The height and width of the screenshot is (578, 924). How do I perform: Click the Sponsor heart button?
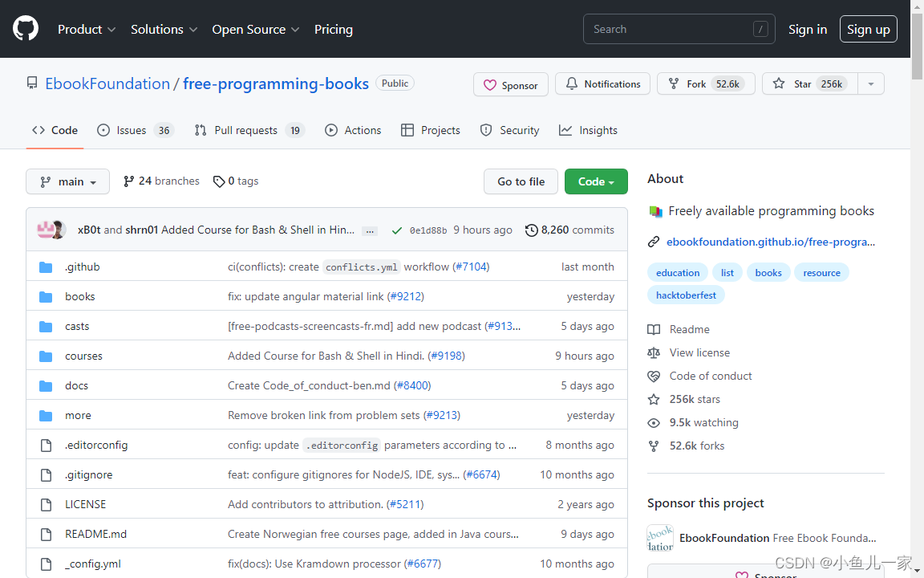(x=510, y=85)
